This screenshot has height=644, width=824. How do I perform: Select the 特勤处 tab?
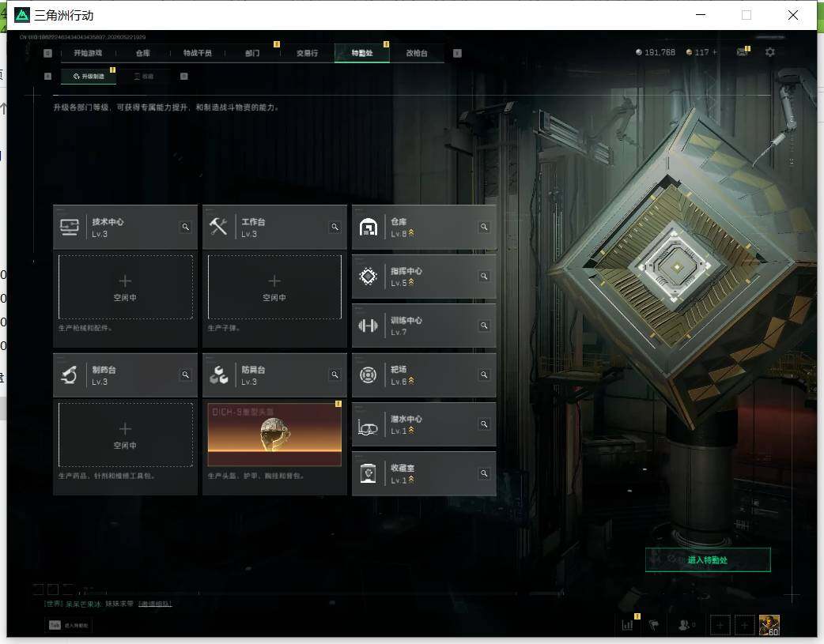coord(362,53)
